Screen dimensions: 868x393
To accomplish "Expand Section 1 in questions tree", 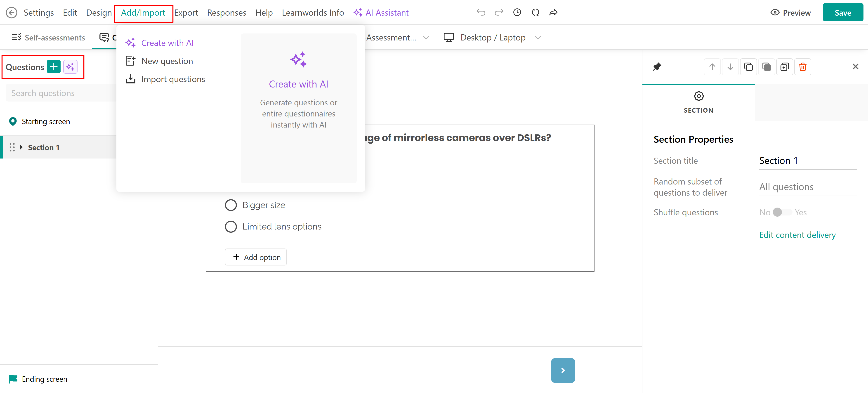I will tap(21, 147).
